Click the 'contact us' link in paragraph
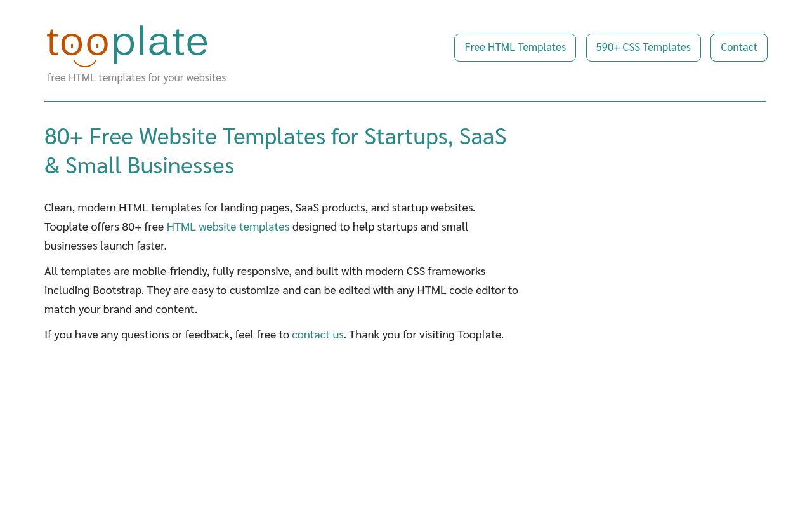This screenshot has height=508, width=812. tap(317, 334)
